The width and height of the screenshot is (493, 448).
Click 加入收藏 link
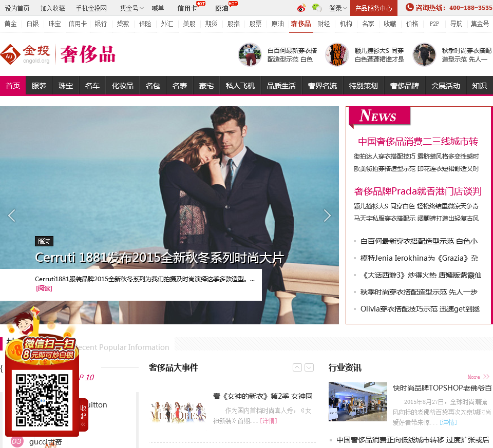coord(52,9)
